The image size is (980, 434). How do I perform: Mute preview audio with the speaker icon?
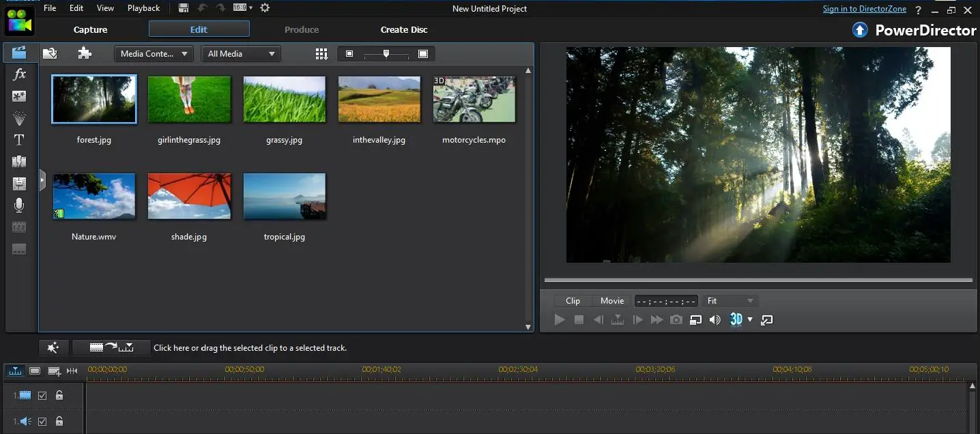tap(715, 319)
